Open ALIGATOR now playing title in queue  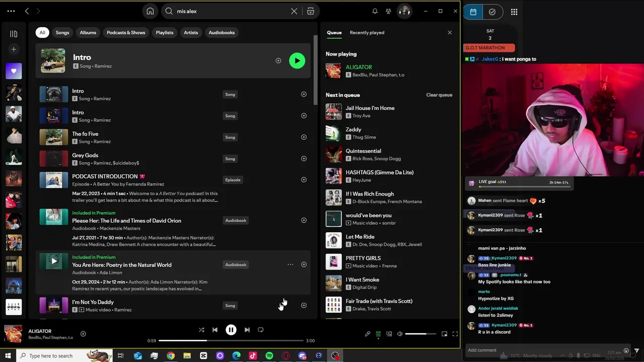359,67
